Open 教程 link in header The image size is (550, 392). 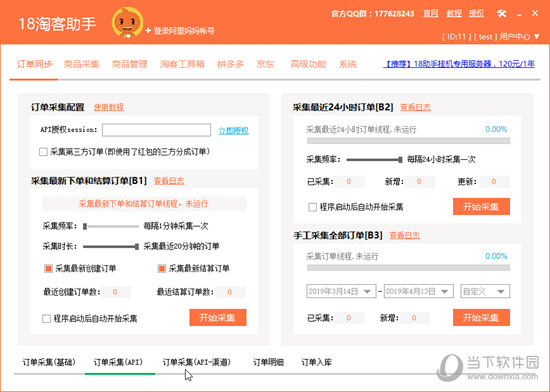coord(454,14)
